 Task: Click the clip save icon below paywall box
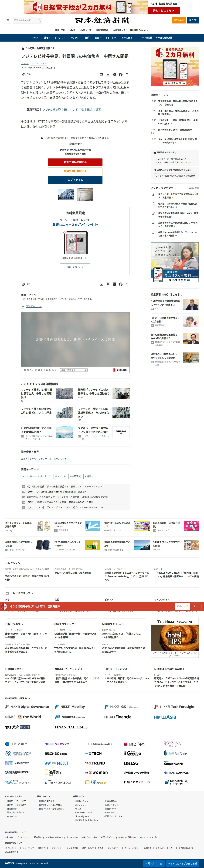pyautogui.click(x=23, y=284)
